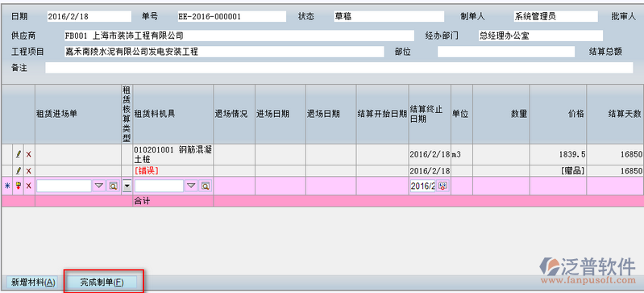644x293 pixels.
Task: Click the save icon on the new pink row
Action: pos(18,186)
